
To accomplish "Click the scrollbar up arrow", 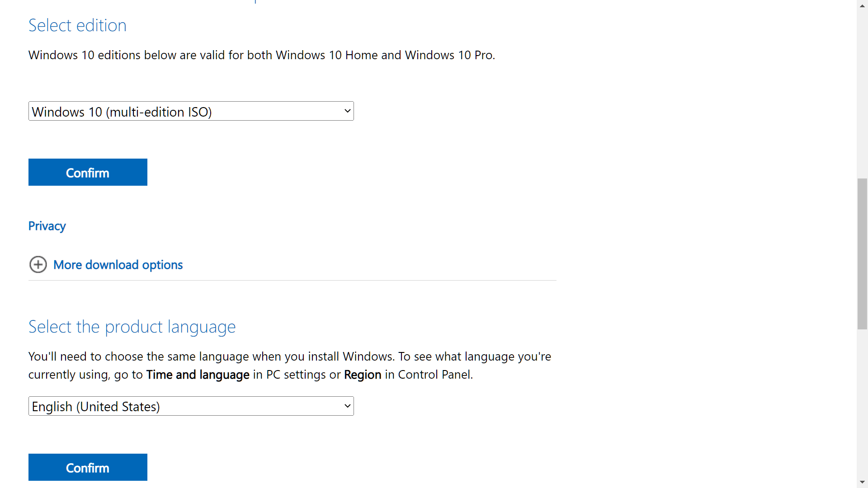I will (862, 5).
